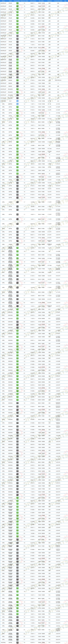The width and height of the screenshot is (68, 644).
Task: Click the Model column header
Action: (10, 1)
